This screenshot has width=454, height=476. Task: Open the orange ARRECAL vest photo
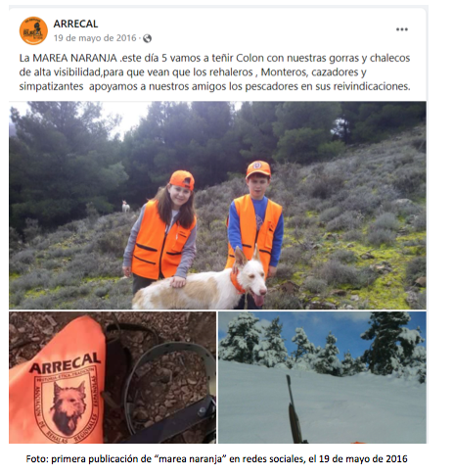pyautogui.click(x=113, y=377)
